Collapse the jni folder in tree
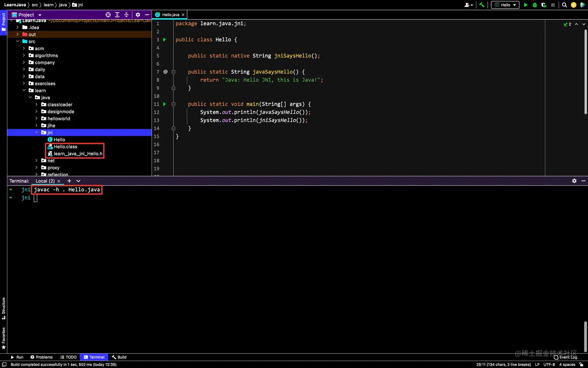Image resolution: width=588 pixels, height=368 pixels. (37, 132)
